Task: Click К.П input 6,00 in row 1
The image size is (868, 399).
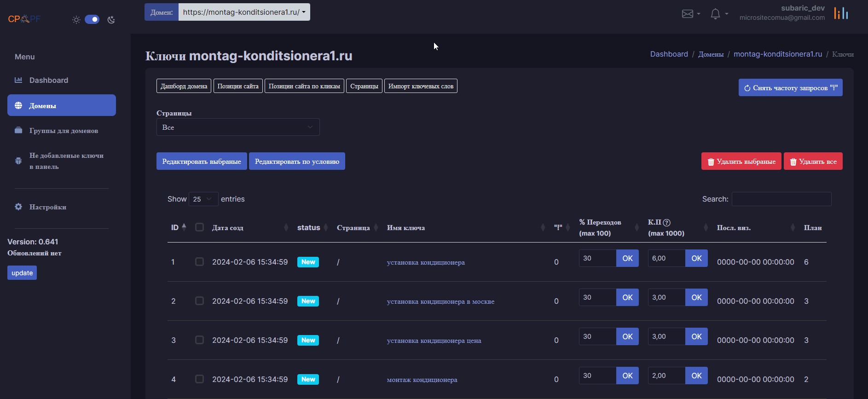Action: point(666,258)
